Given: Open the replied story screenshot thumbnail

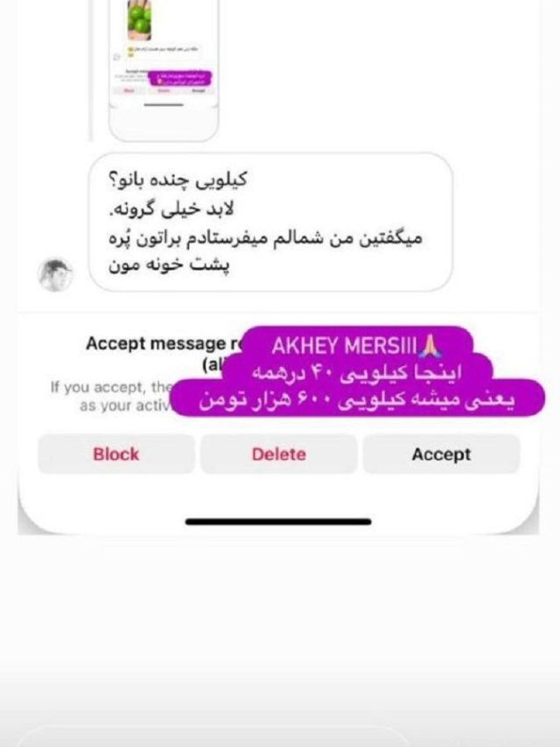Looking at the screenshot, I should [x=164, y=70].
